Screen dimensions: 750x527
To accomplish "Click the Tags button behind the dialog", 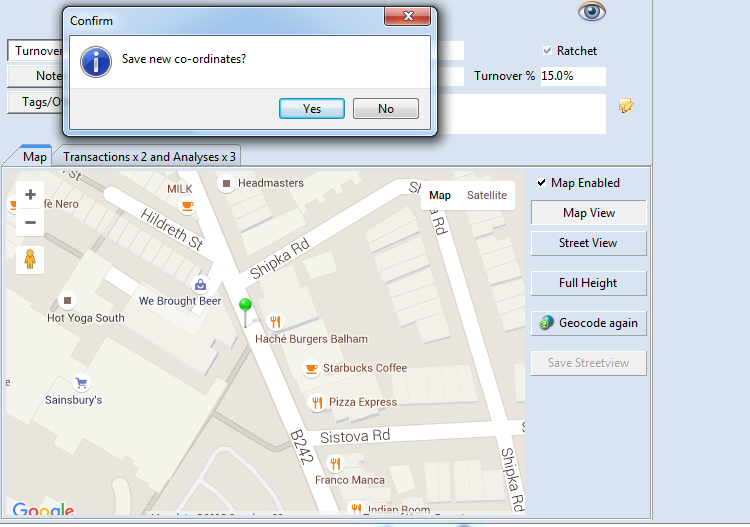I will click(x=35, y=102).
